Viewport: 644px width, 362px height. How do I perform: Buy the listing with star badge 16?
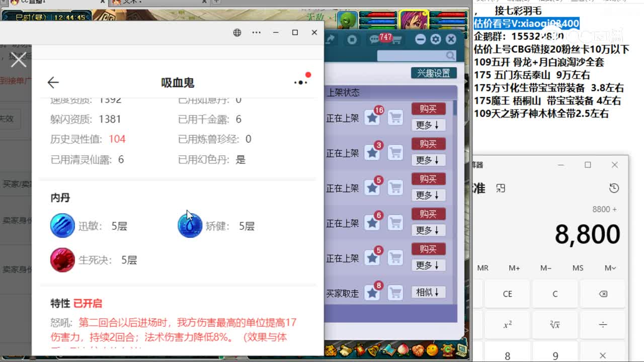pyautogui.click(x=428, y=109)
